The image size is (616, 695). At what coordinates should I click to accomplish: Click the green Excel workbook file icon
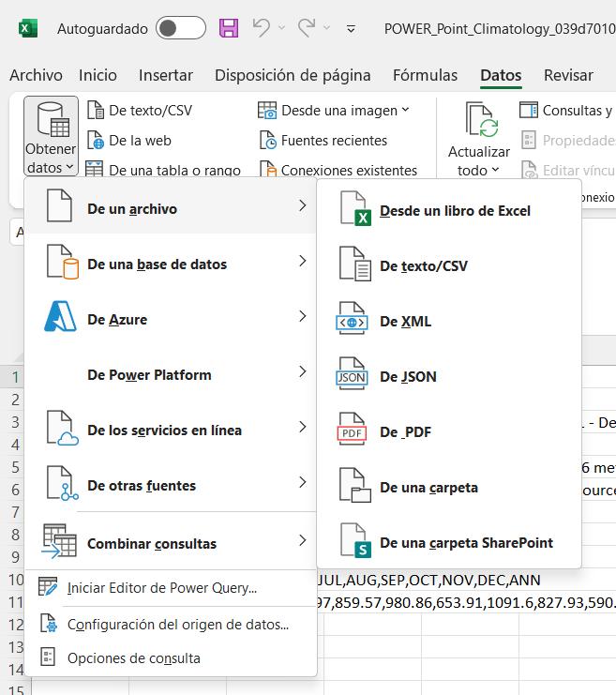click(x=356, y=208)
